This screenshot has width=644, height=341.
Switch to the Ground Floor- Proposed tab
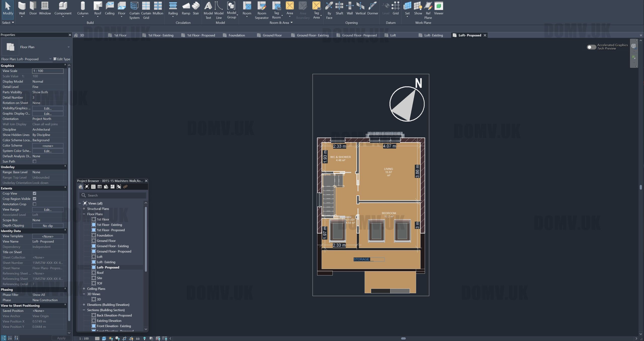[359, 35]
